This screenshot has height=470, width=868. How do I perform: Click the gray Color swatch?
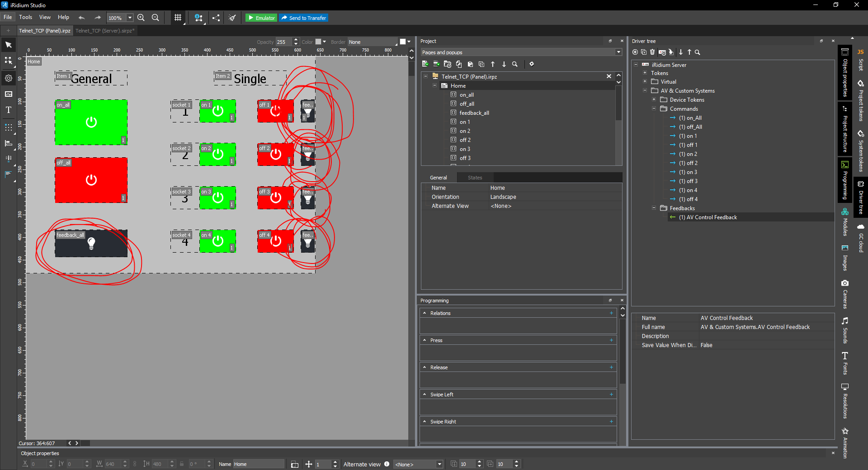tap(318, 42)
